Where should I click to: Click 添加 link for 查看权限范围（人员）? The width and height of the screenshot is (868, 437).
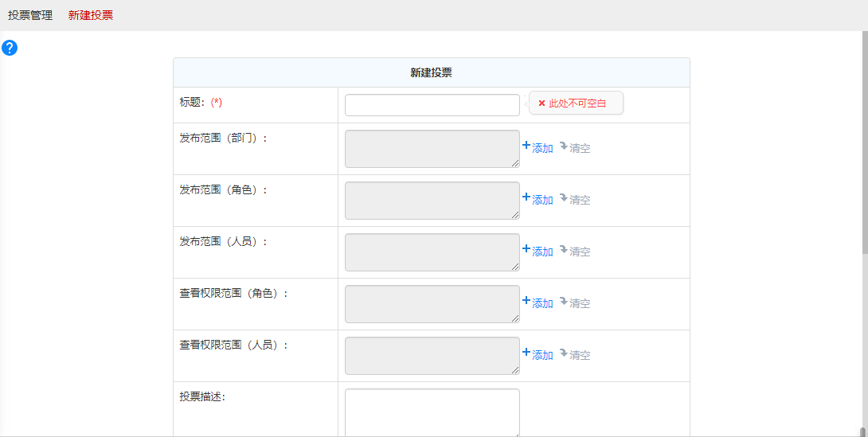[x=542, y=355]
